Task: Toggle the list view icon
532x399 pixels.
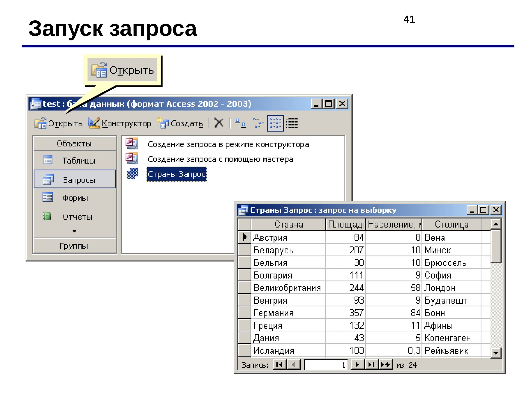Action: (x=275, y=123)
